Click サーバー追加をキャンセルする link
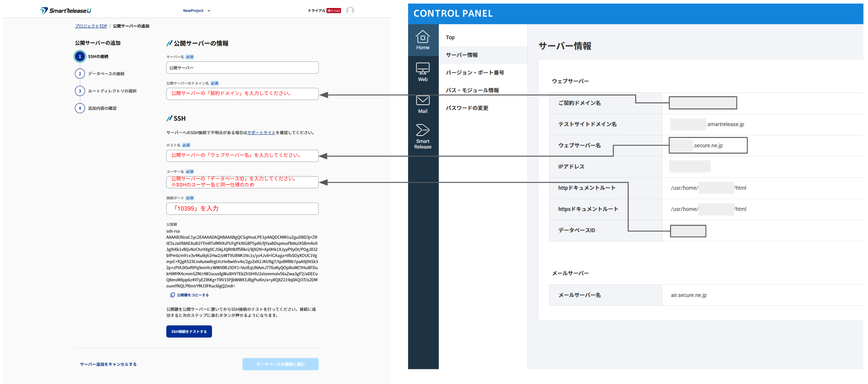868x384 pixels. pos(108,364)
